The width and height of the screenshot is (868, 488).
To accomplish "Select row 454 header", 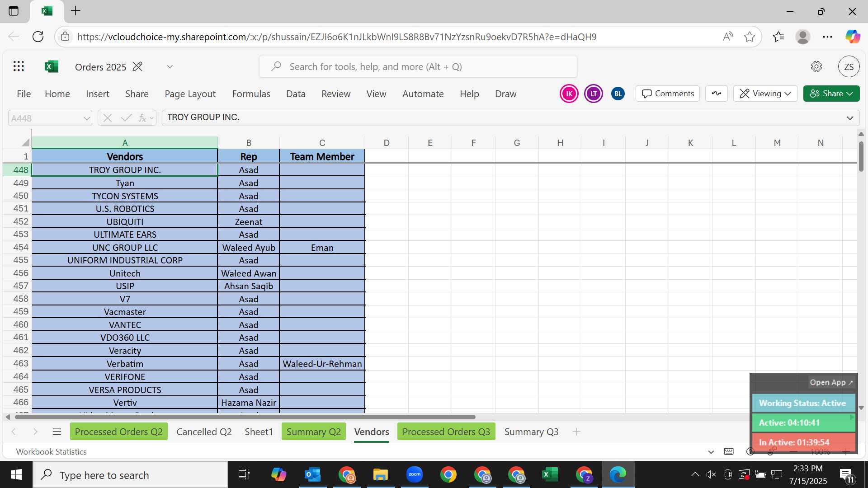I will coord(17,247).
